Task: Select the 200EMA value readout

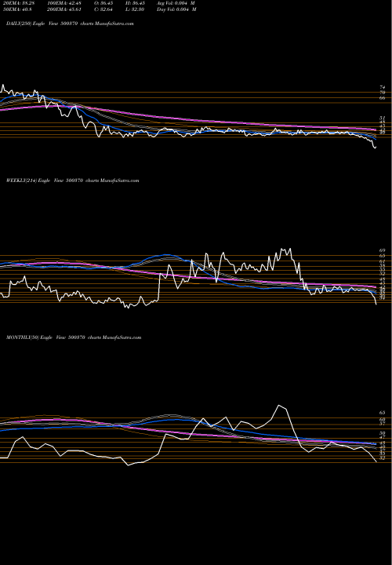Action: point(64,9)
